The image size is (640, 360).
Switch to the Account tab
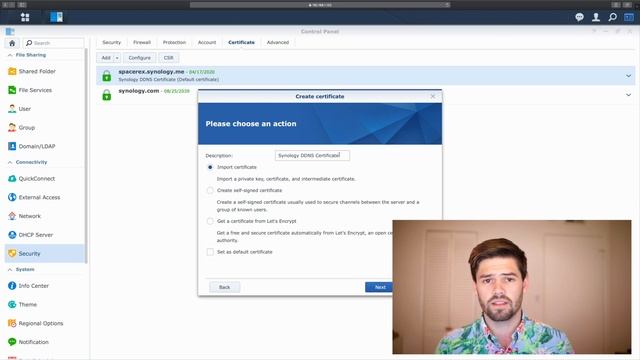point(207,42)
